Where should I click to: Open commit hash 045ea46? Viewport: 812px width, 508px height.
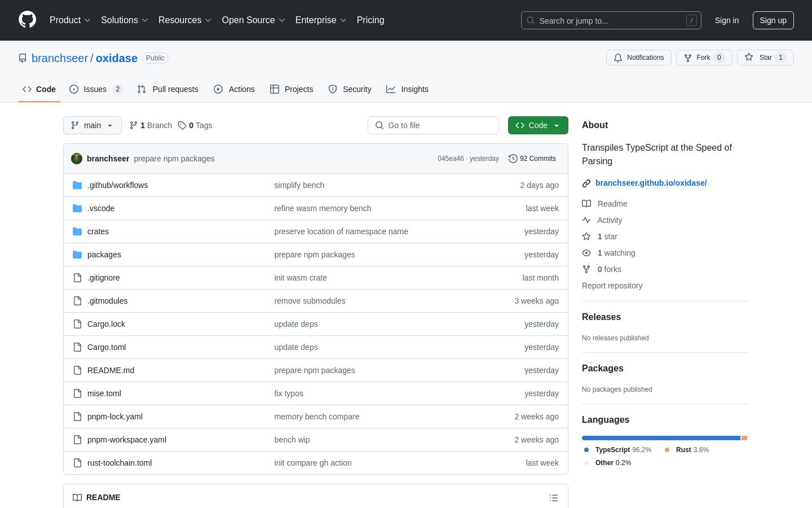click(x=451, y=159)
